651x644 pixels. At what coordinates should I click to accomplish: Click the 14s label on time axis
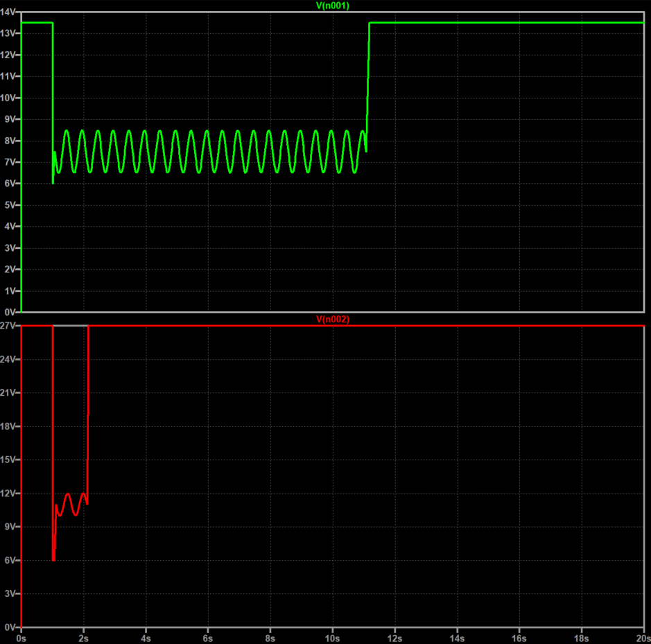(457, 638)
